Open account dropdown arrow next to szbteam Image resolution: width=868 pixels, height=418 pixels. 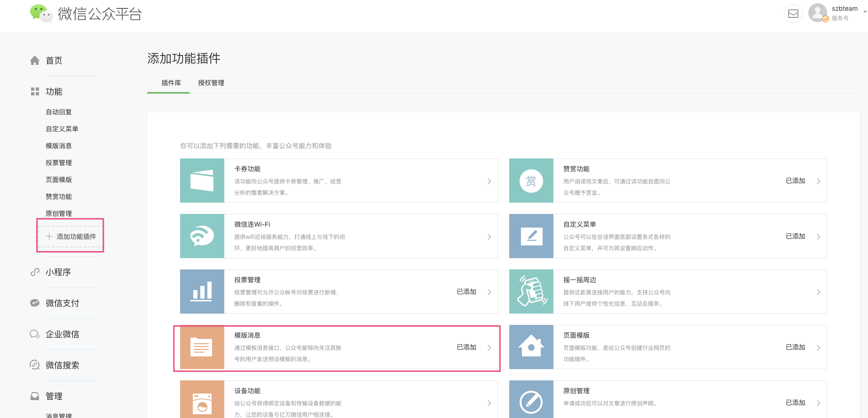tap(865, 11)
